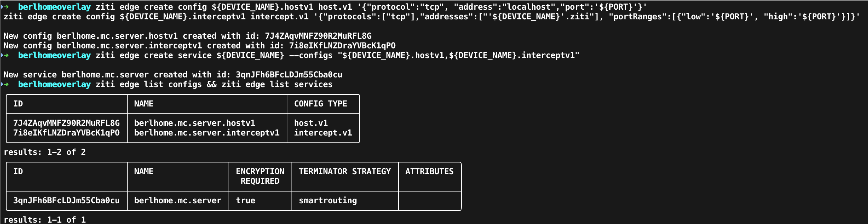
Task: Click service ID 3qnJFh6BFcLDJm55Cba0cu in the services table
Action: coord(66,200)
